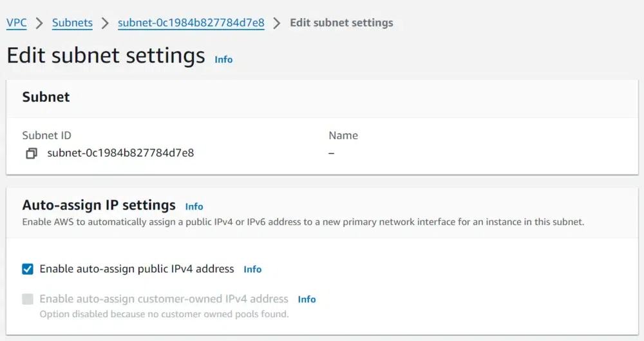Click the 'Enable auto-assign customer-owned IPv4 address' label text
644x341 pixels.
(164, 299)
